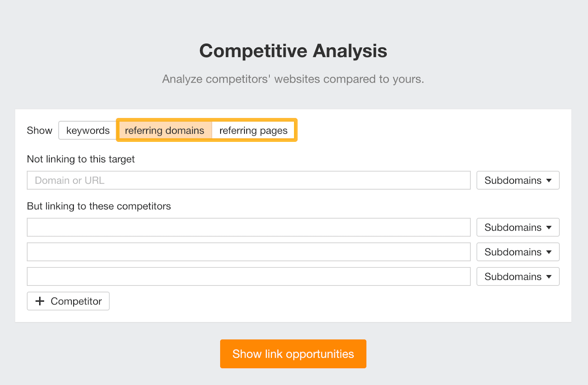The width and height of the screenshot is (588, 385).
Task: Click the Not linking to this target heading
Action: click(81, 159)
